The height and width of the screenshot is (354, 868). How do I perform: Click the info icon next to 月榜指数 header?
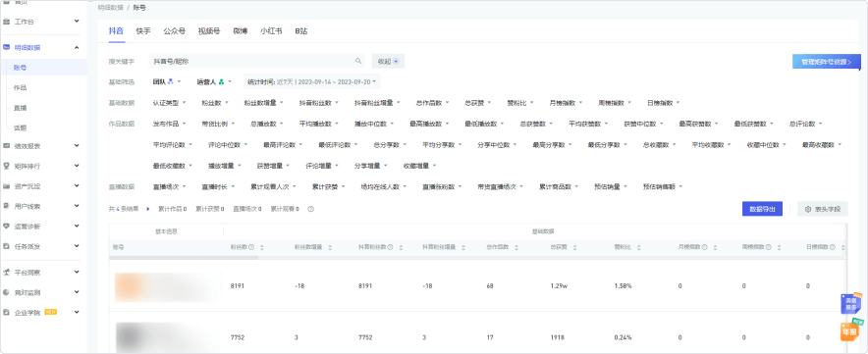[704, 247]
